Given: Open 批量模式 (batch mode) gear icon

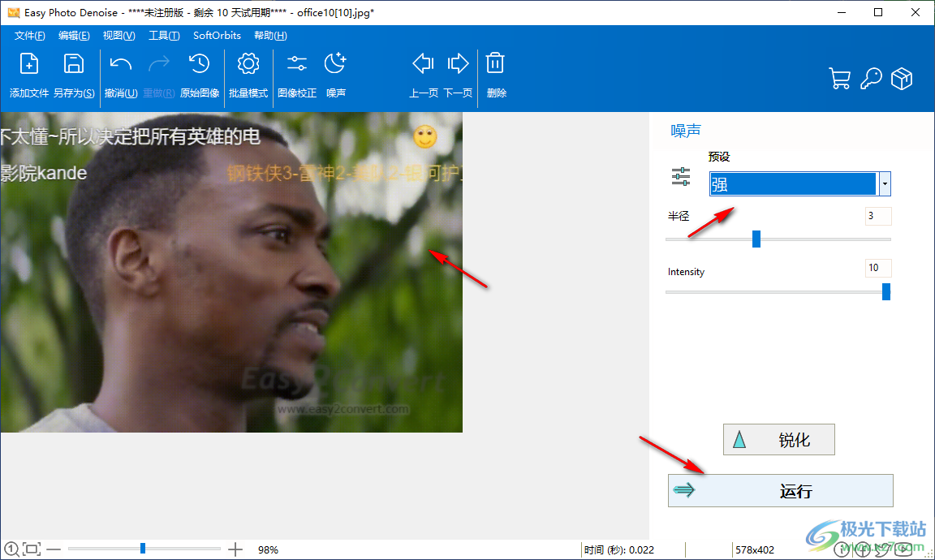Looking at the screenshot, I should (x=248, y=64).
